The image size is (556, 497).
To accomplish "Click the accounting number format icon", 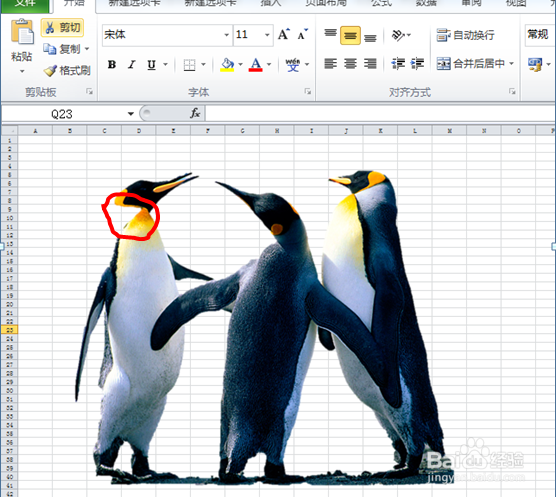I will [535, 65].
